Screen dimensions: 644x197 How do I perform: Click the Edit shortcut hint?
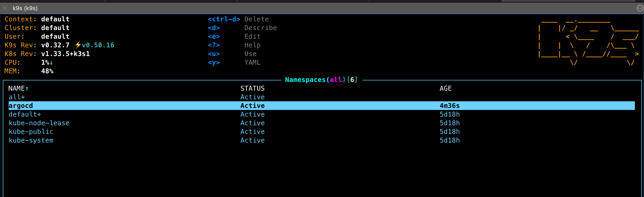click(252, 36)
